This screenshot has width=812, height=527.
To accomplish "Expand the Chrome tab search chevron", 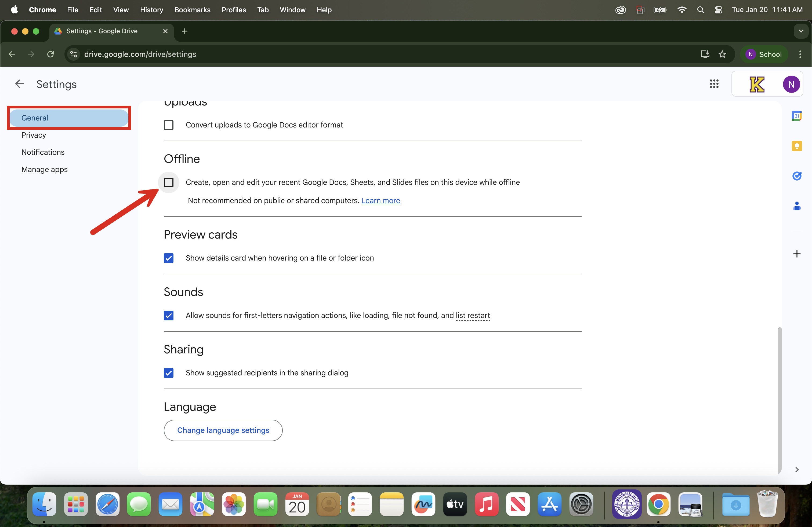I will click(x=801, y=31).
